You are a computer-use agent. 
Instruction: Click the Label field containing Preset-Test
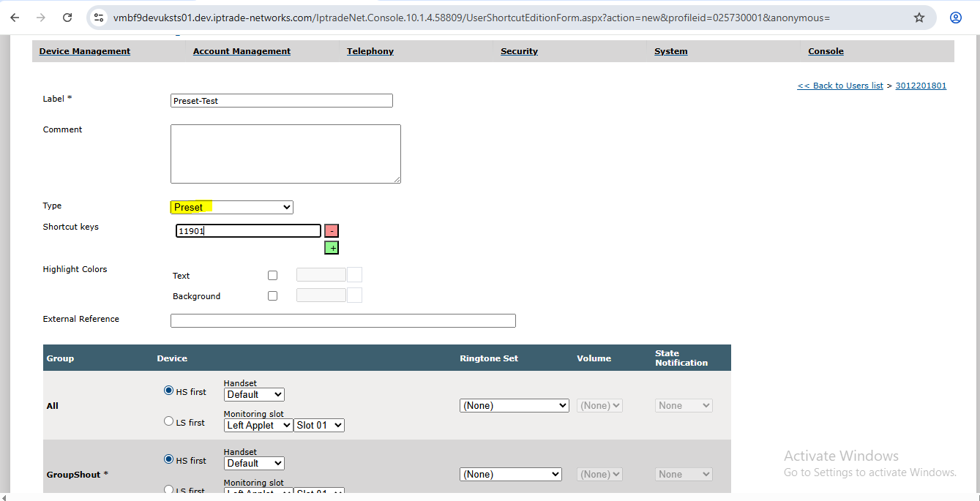tap(282, 101)
